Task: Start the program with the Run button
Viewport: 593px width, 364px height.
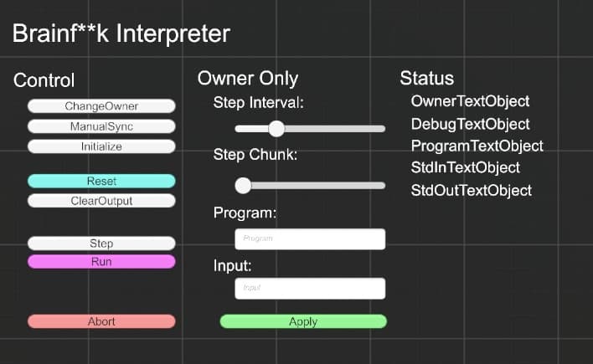Action: pyautogui.click(x=101, y=262)
